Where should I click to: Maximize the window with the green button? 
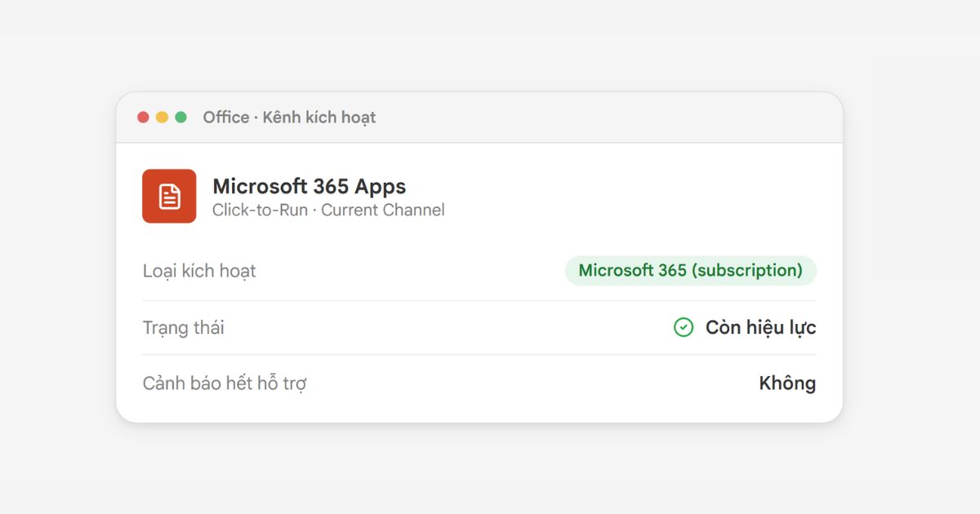click(x=181, y=117)
